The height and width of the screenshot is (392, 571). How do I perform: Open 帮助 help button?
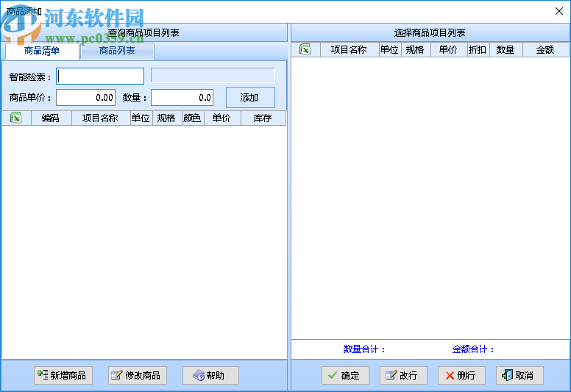click(210, 375)
